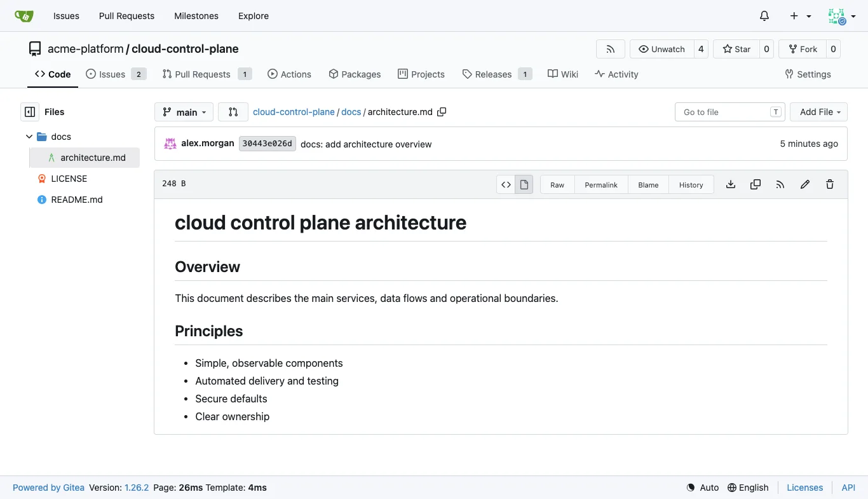Open the Packages tab
The image size is (868, 499).
coord(355,74)
